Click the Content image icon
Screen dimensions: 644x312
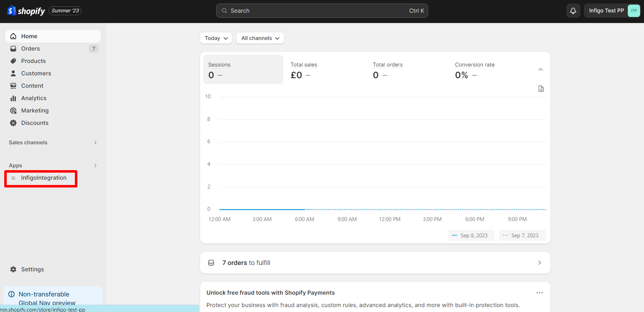[13, 86]
